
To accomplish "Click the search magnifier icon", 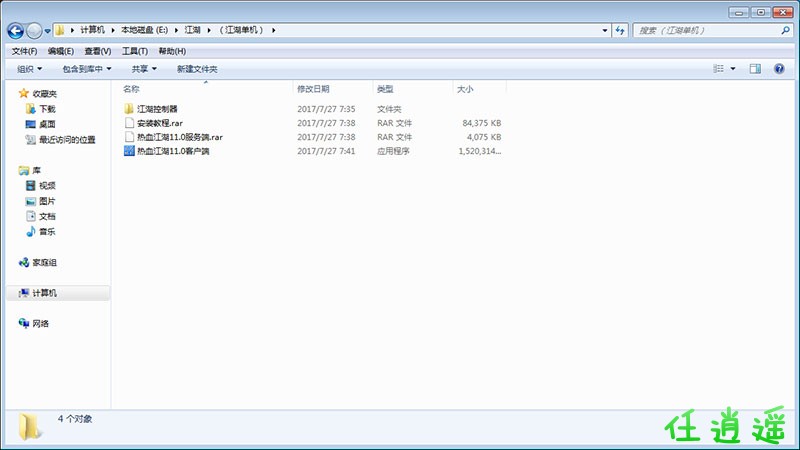I will pyautogui.click(x=785, y=31).
